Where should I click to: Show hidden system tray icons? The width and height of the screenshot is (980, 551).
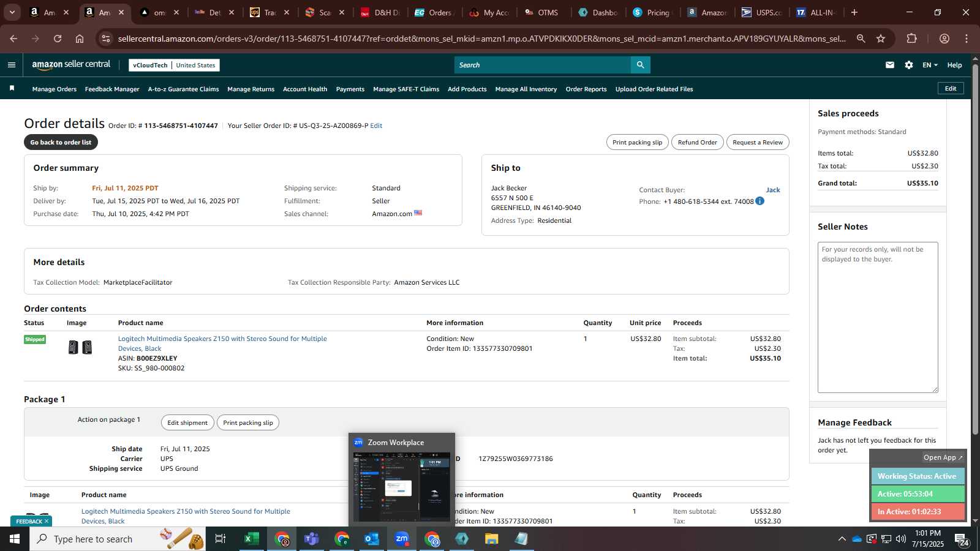point(842,539)
